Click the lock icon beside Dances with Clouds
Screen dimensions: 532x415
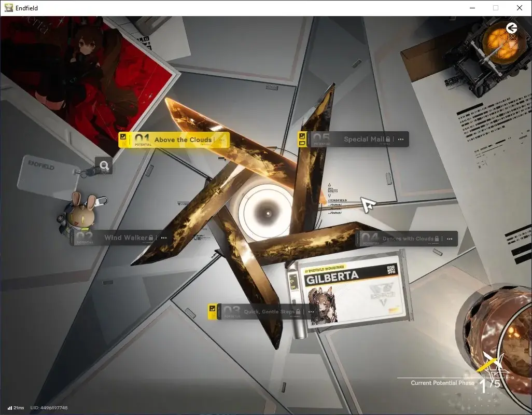[x=437, y=239]
